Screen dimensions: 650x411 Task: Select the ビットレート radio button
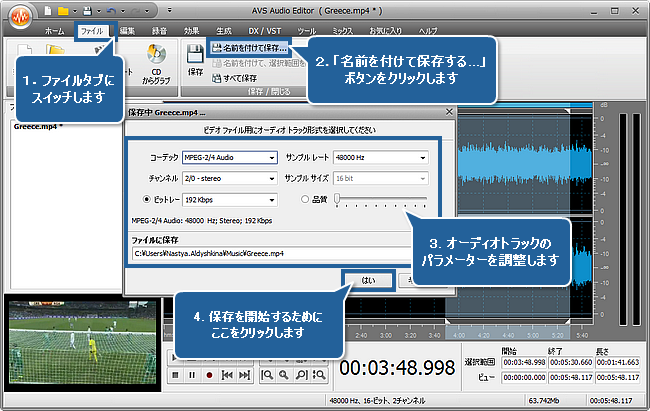tap(146, 199)
